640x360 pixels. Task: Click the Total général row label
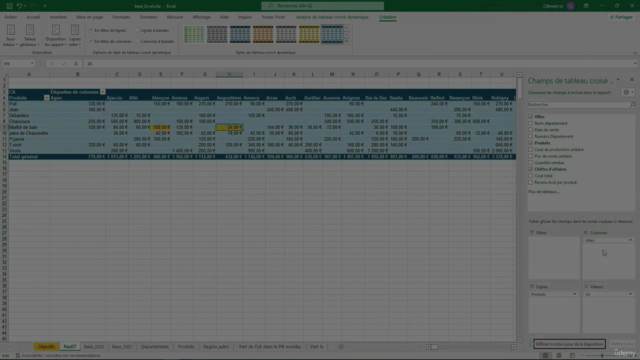[24, 157]
